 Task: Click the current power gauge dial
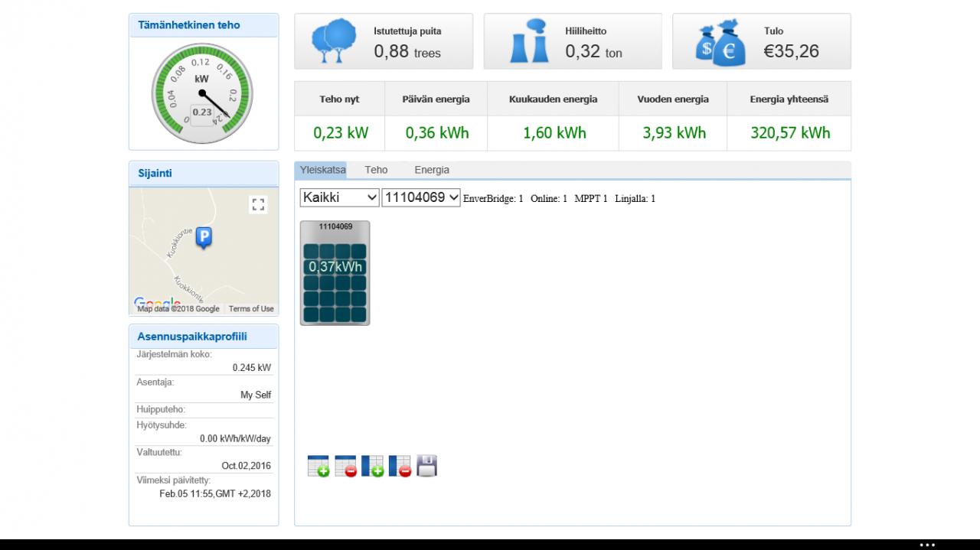(202, 93)
